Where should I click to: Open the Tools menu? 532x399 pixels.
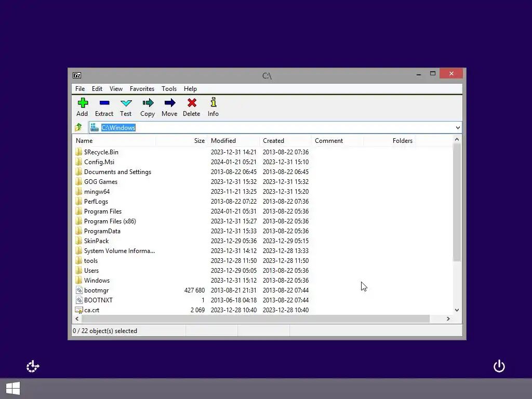tap(169, 88)
